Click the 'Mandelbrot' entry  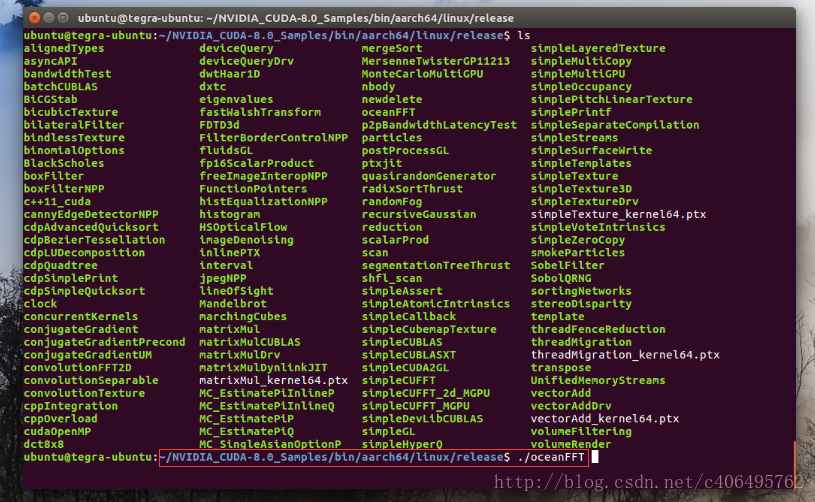pyautogui.click(x=233, y=303)
